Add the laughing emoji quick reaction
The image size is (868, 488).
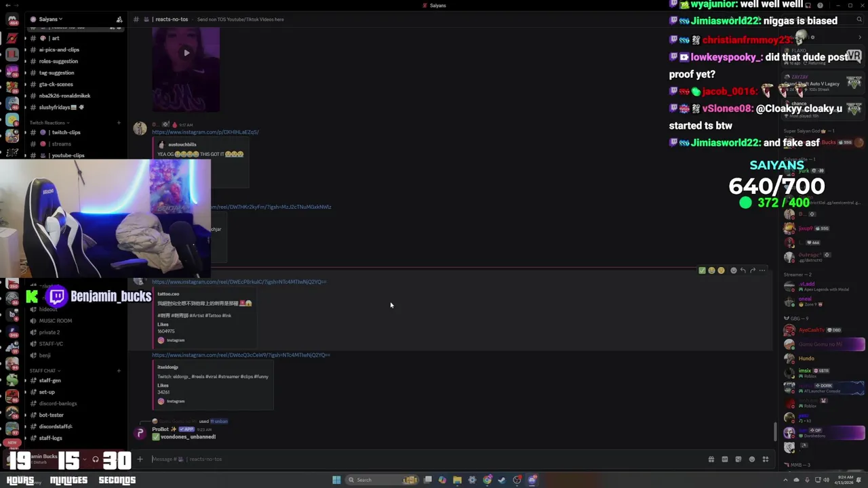click(x=711, y=270)
